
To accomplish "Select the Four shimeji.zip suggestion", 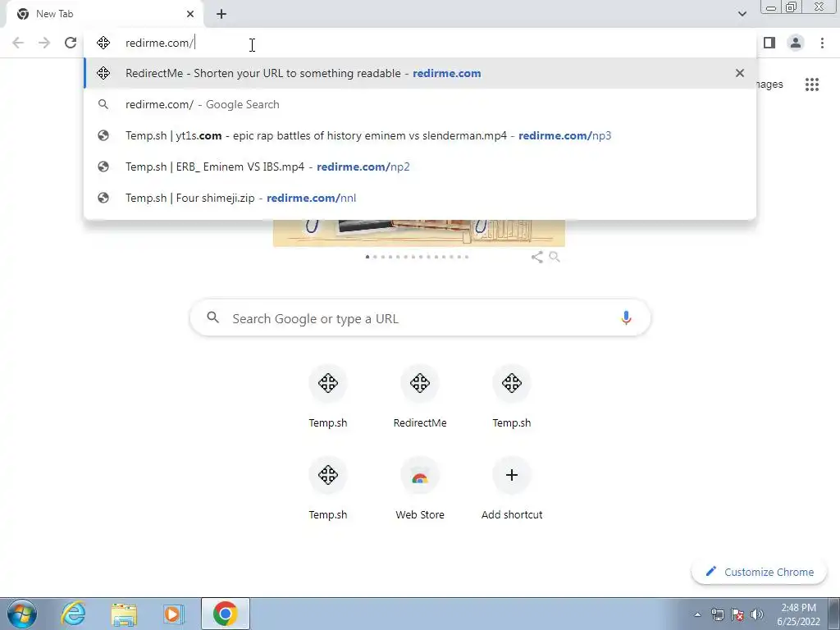I will click(420, 198).
